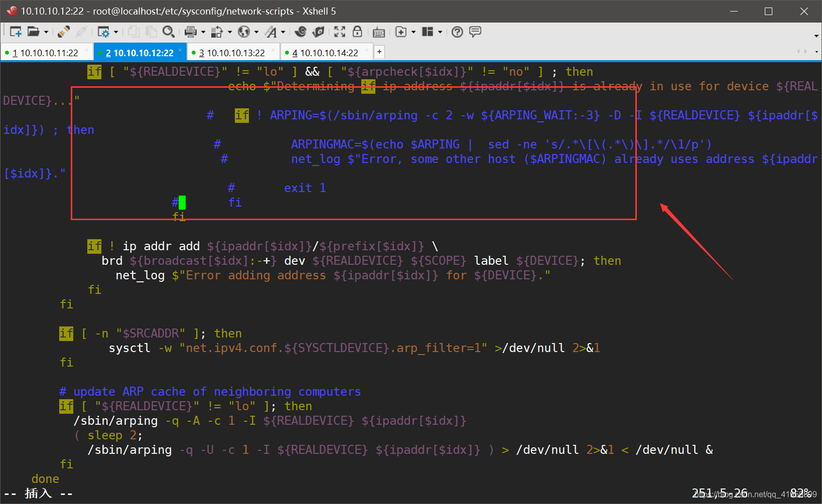822x504 pixels.
Task: Click the globe encoding icon
Action: [x=244, y=32]
